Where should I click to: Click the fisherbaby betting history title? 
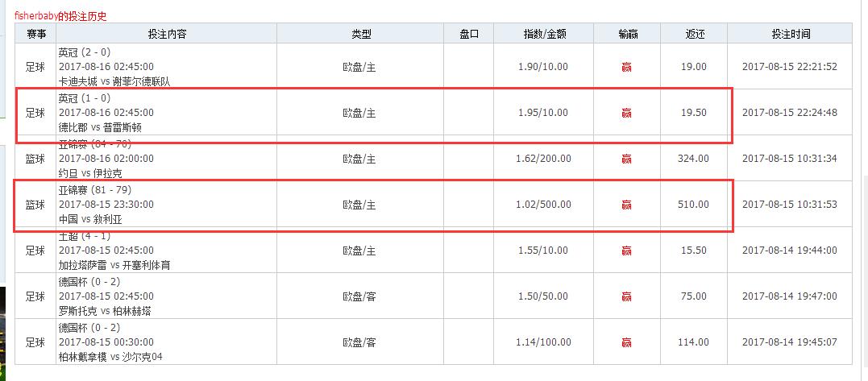[x=60, y=15]
